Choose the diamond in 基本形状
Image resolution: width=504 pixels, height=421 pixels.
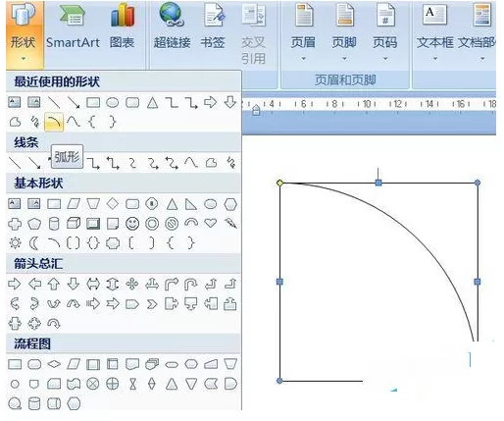coord(113,204)
